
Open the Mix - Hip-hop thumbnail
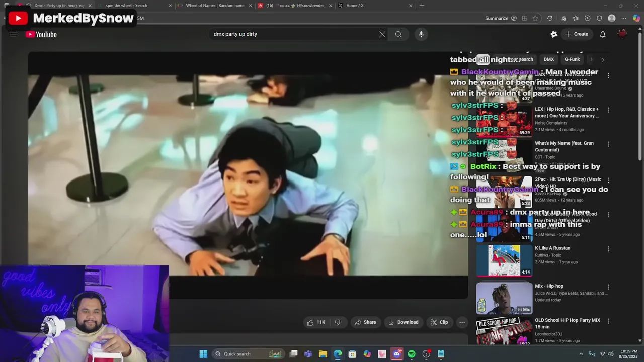[504, 298]
